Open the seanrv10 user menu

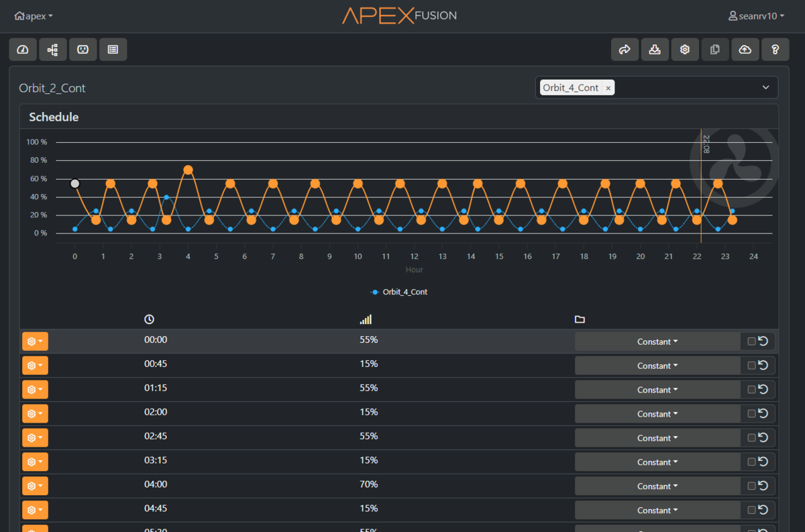(x=756, y=16)
